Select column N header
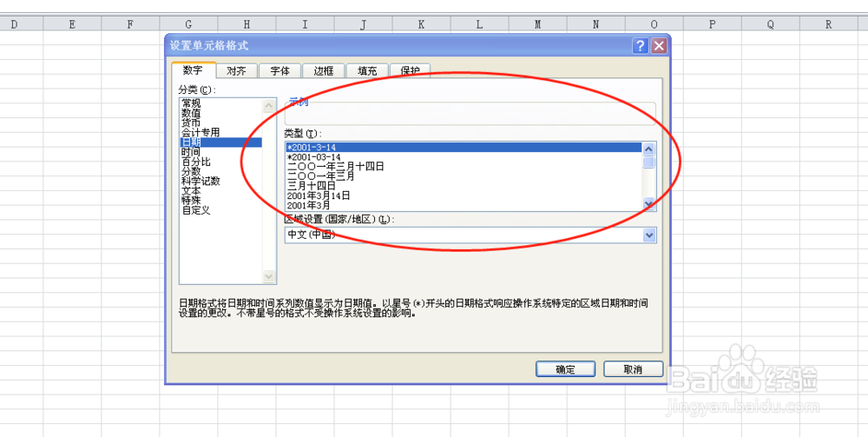868x437 pixels. 596,23
